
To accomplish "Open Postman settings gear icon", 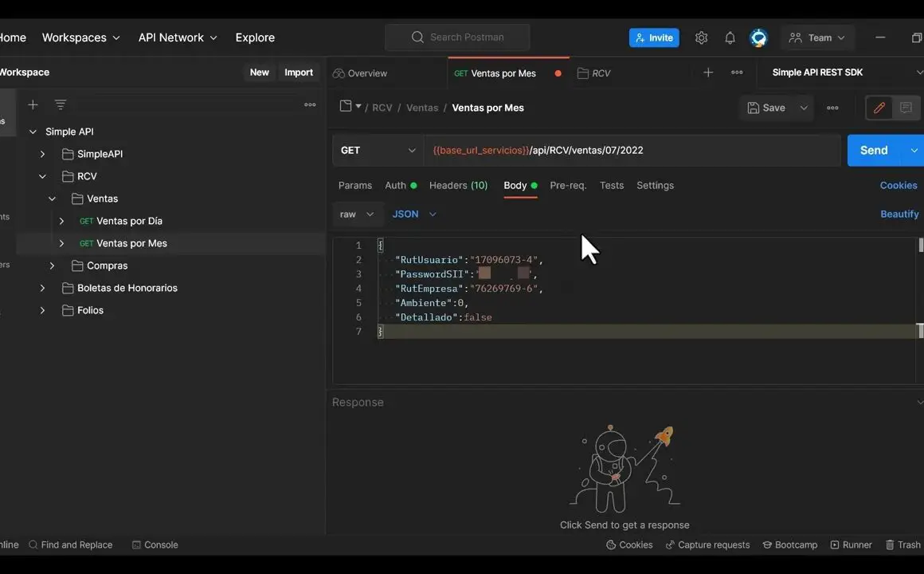I will click(701, 37).
